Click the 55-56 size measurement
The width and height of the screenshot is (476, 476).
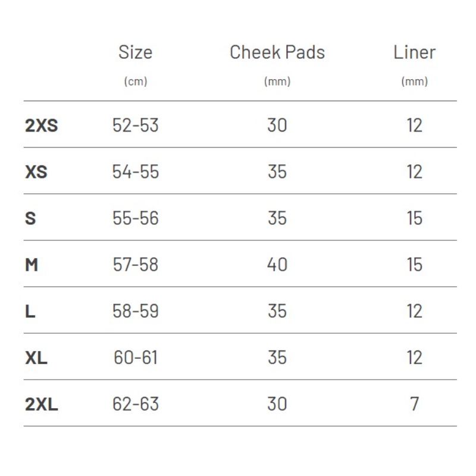pyautogui.click(x=136, y=218)
